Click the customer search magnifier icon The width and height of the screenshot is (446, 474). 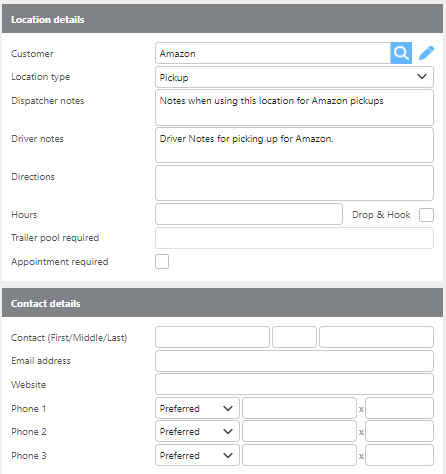(x=401, y=53)
